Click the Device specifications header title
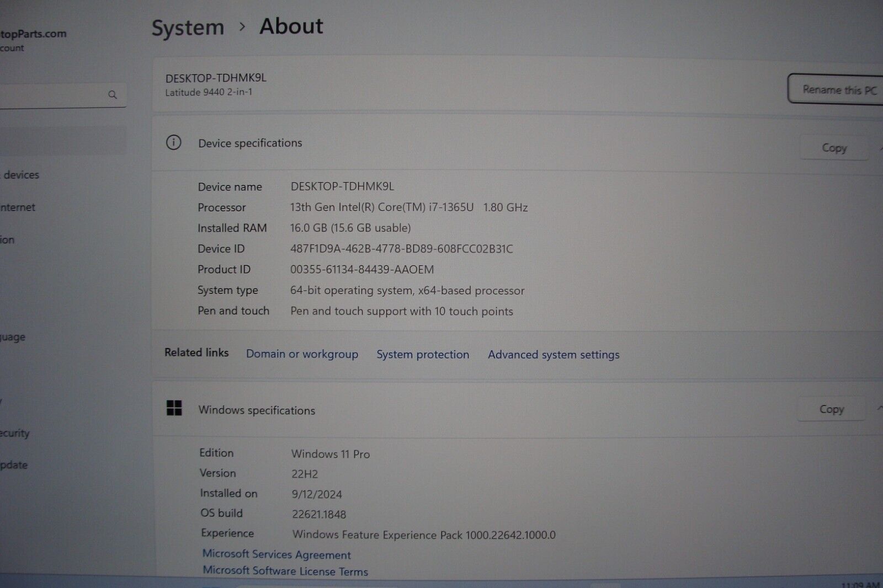883x588 pixels. coord(250,143)
